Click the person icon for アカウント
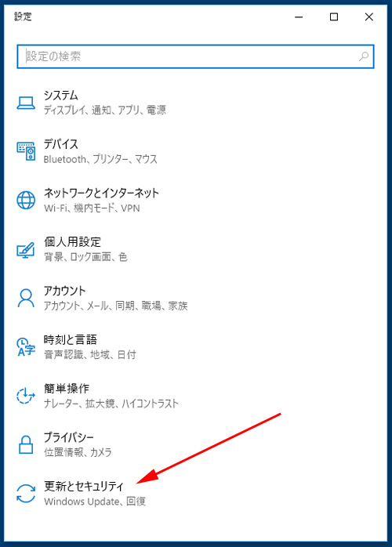Viewport: 392px width, 547px height. 26,299
